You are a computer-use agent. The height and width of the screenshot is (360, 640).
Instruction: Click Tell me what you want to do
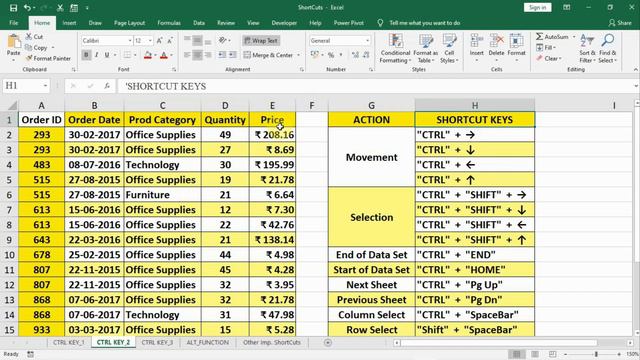tap(424, 23)
